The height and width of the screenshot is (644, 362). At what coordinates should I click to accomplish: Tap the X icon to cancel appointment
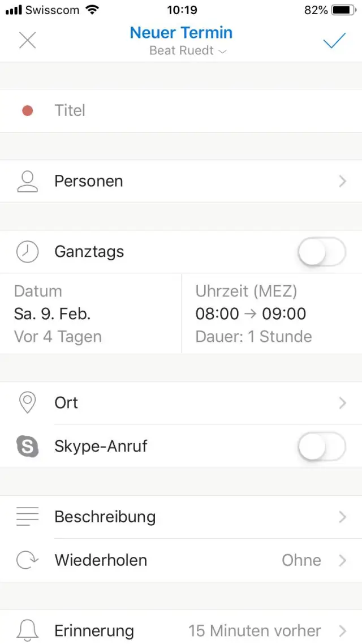27,41
